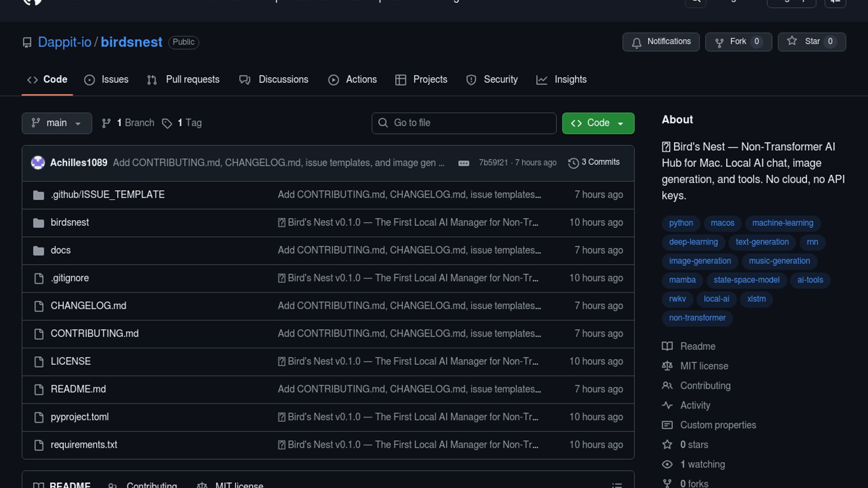
Task: Expand the commit message ellipsis button
Action: click(463, 163)
